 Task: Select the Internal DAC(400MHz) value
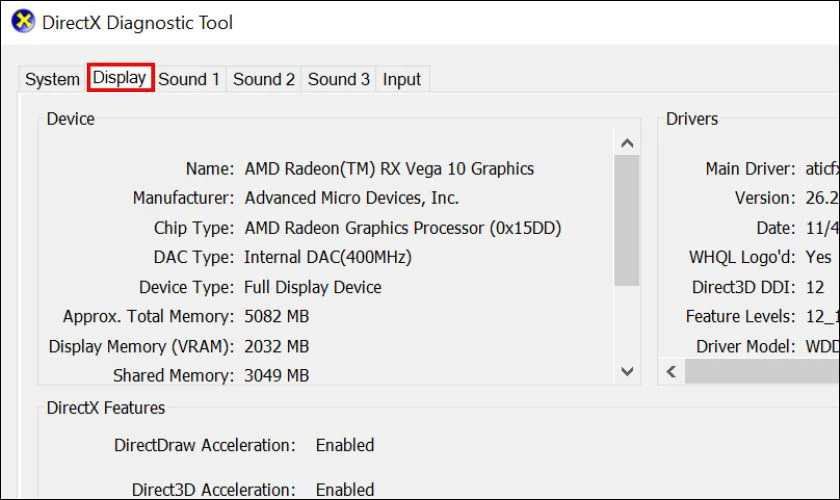pyautogui.click(x=328, y=257)
